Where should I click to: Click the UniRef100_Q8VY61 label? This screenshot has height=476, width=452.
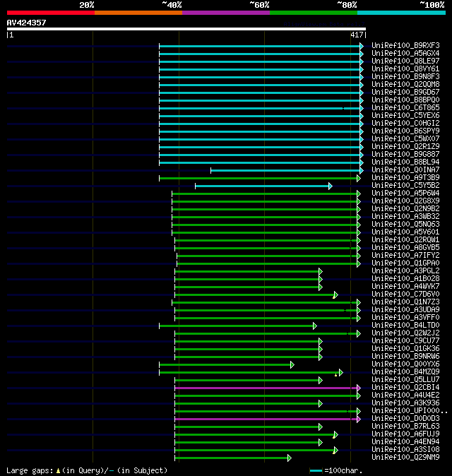click(x=405, y=69)
